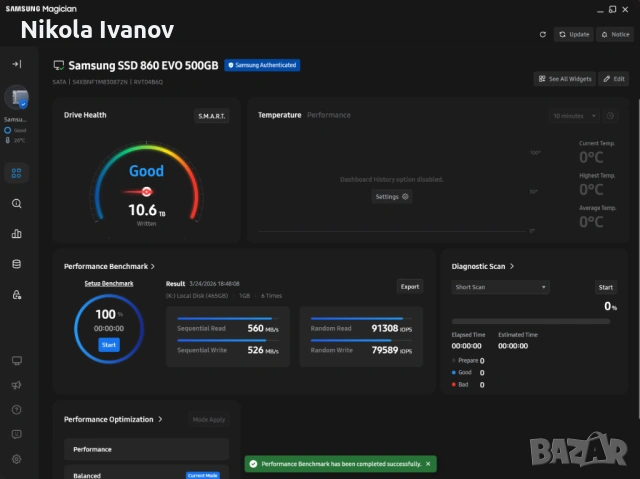
Task: Dismiss the benchmark completed notification
Action: pyautogui.click(x=428, y=464)
